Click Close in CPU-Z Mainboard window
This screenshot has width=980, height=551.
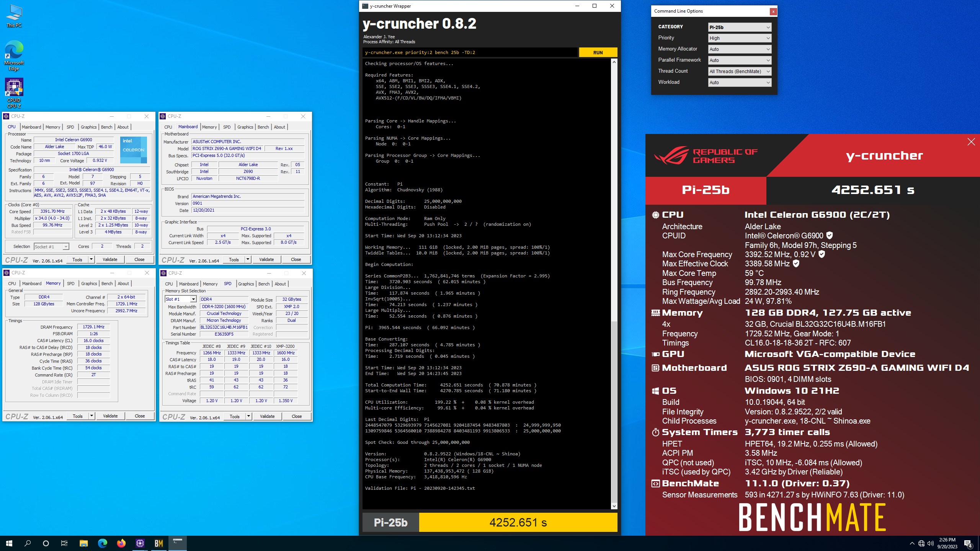[296, 259]
